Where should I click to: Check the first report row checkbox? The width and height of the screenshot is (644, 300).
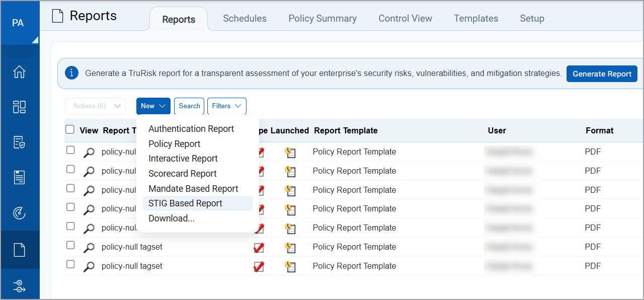(70, 150)
